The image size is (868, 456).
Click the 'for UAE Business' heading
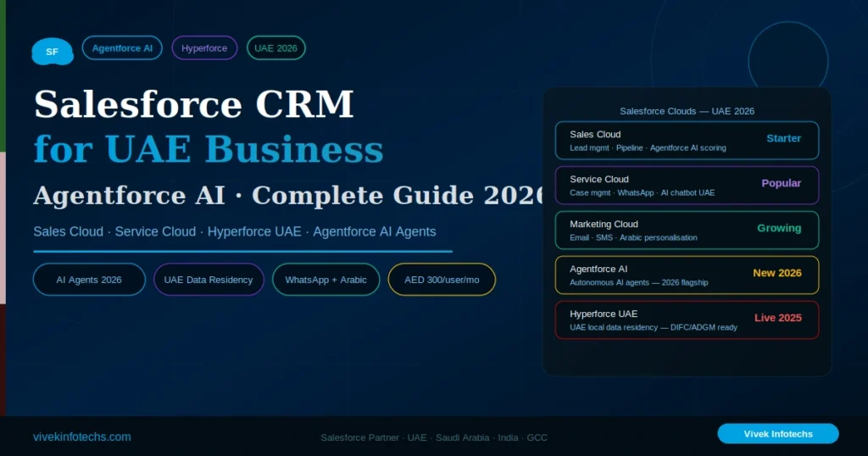tap(209, 149)
